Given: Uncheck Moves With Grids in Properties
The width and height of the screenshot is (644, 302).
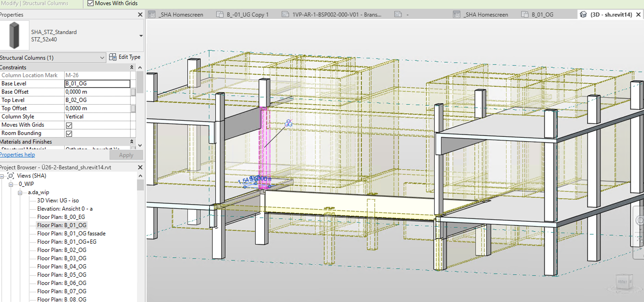Looking at the screenshot, I should click(69, 125).
